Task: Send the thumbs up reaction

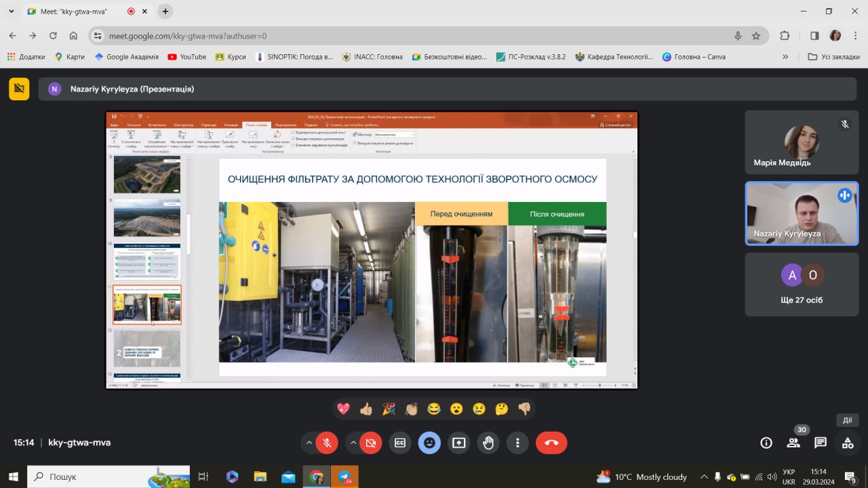Action: pyautogui.click(x=366, y=409)
